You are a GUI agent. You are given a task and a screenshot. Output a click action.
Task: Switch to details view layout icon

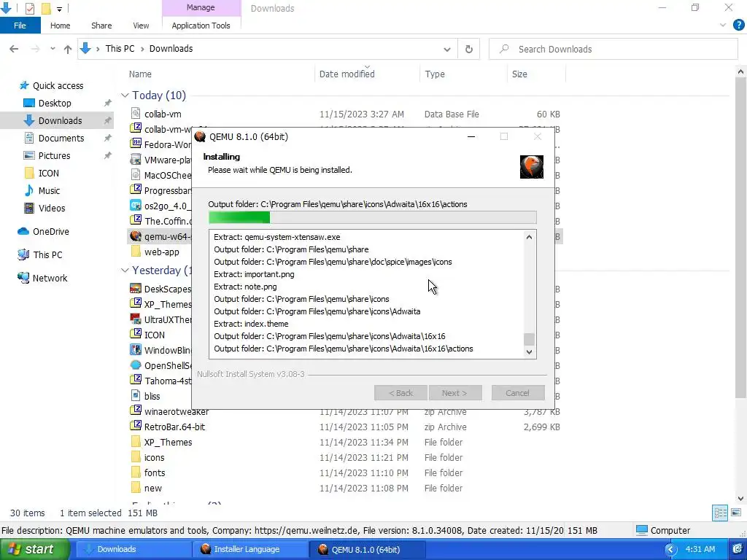point(720,513)
